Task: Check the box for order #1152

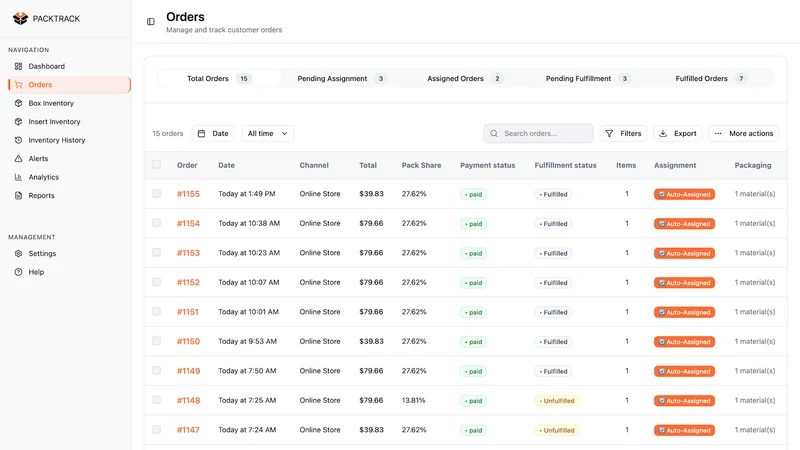Action: point(157,282)
